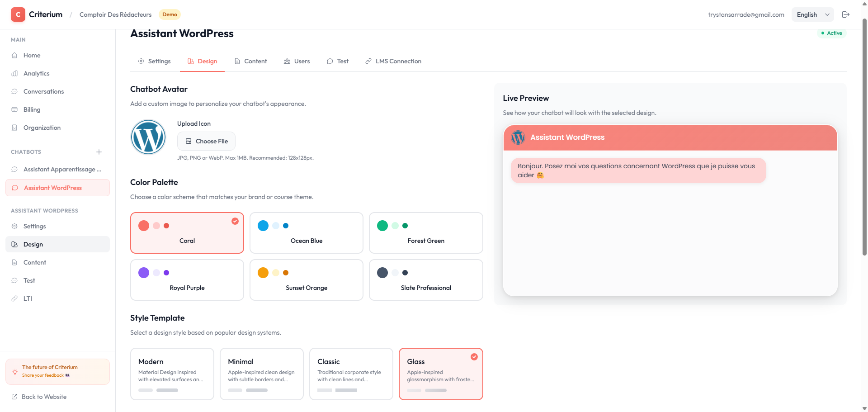Pick the Ocean Blue color palette
This screenshot has width=868, height=412.
(x=306, y=233)
